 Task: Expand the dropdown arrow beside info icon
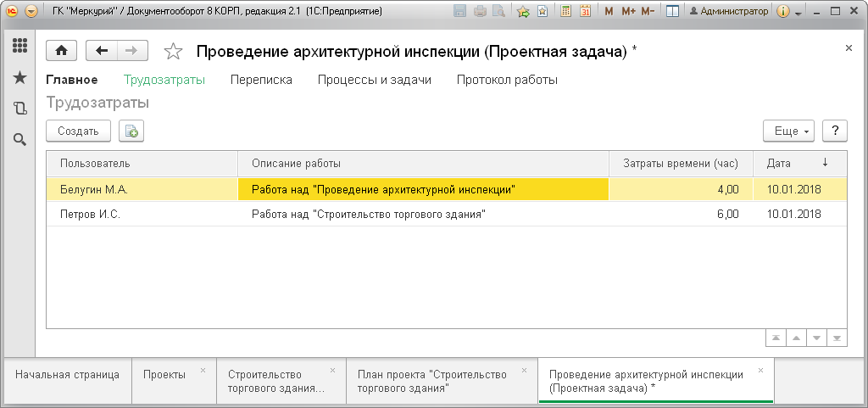797,12
